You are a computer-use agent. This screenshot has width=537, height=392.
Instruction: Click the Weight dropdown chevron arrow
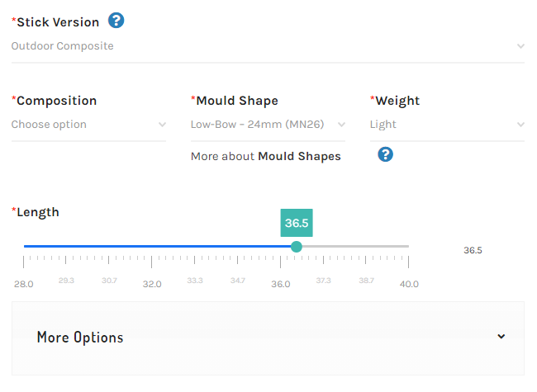point(520,125)
